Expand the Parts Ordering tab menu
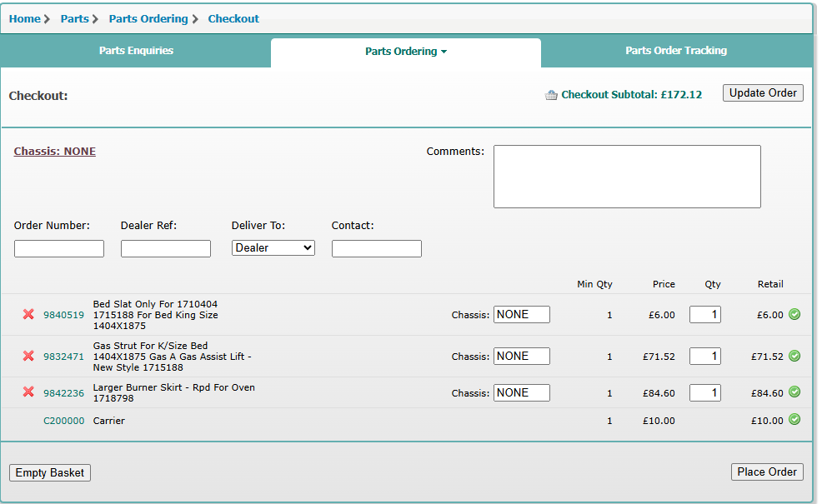The image size is (822, 504). tap(406, 52)
